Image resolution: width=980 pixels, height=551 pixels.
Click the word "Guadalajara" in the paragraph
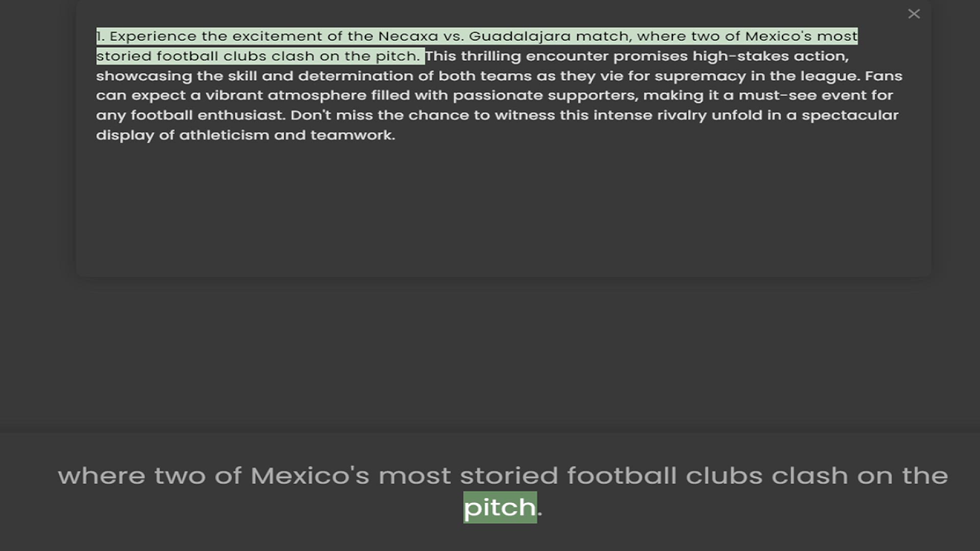[520, 37]
